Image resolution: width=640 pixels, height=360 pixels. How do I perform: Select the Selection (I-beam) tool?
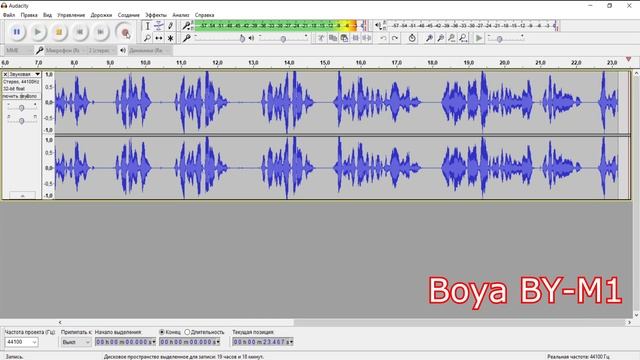tap(147, 26)
